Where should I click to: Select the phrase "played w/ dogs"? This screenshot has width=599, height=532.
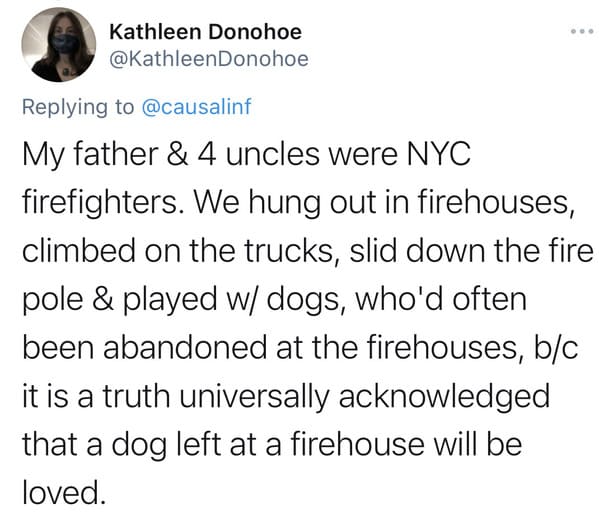coord(230,300)
